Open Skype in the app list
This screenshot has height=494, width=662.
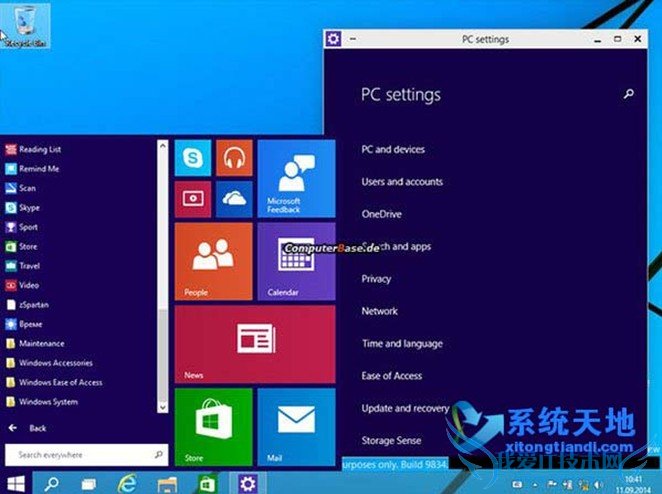click(22, 207)
